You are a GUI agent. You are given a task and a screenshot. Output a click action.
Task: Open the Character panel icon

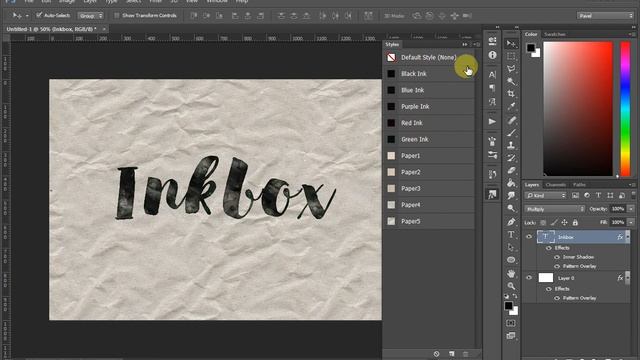tap(492, 75)
